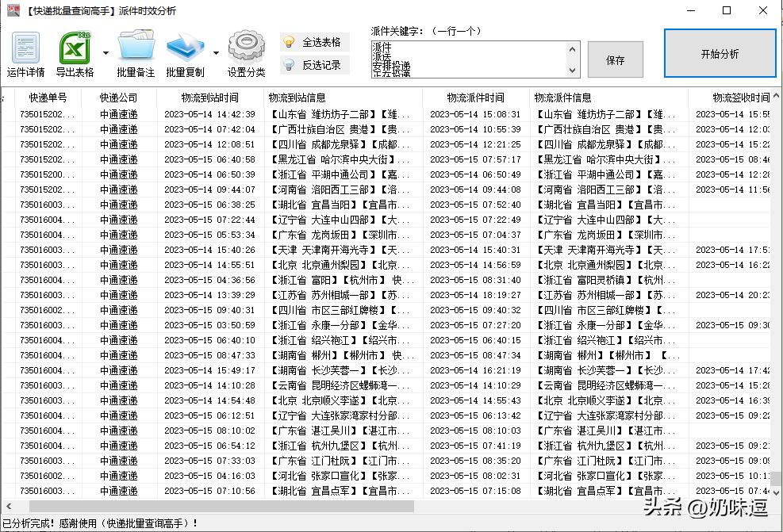The width and height of the screenshot is (783, 532).
Task: Select arrival time 2023-05-15 07:22:44
Action: [x=209, y=220]
